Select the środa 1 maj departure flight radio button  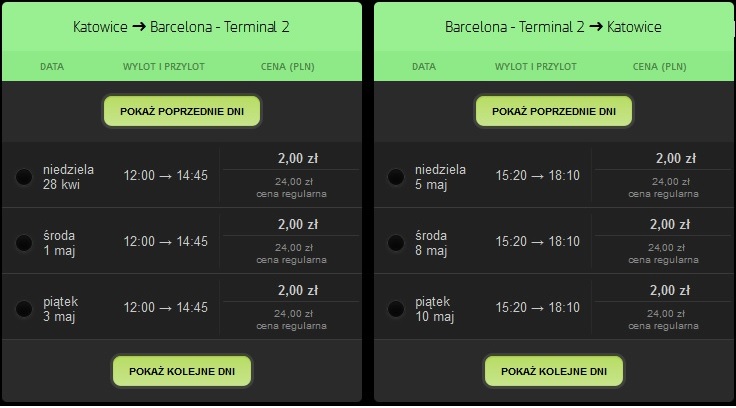point(24,243)
